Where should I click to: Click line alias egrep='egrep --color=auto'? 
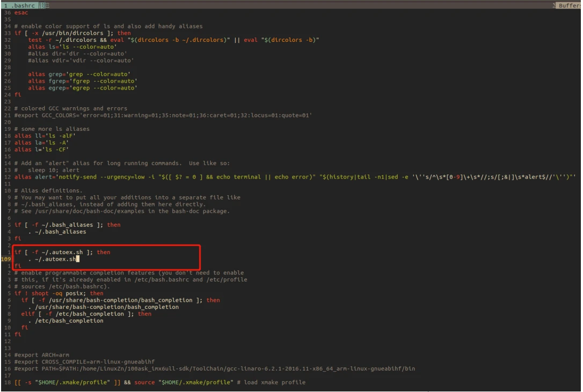pos(83,88)
